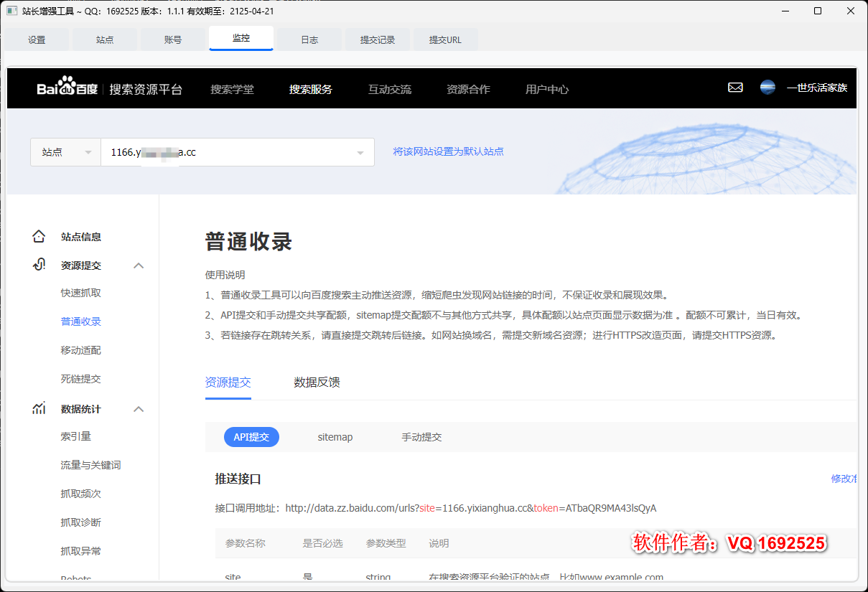Click the 数据统计 chart icon
Screen dimensions: 868x592
(39, 408)
